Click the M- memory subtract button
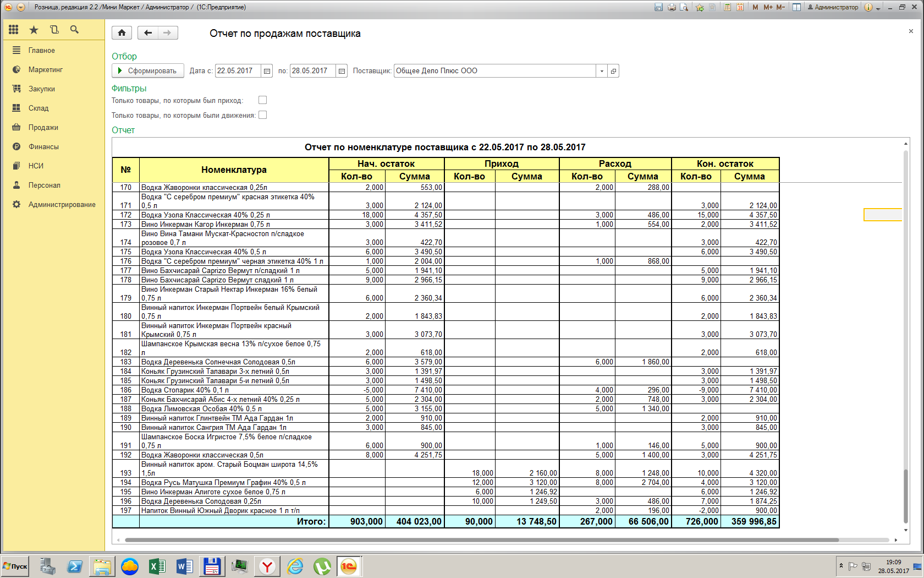Viewport: 924px width, 578px height. (780, 7)
